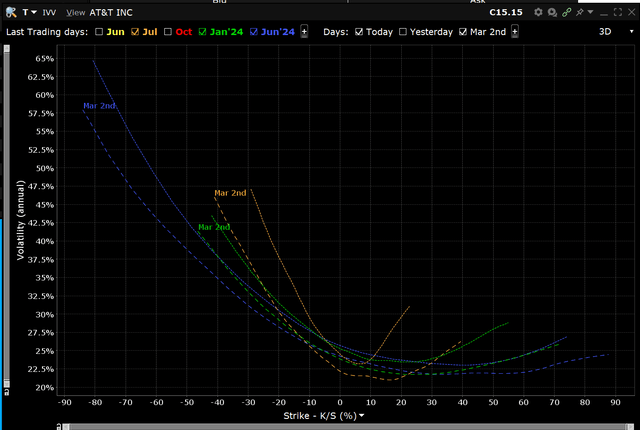The image size is (640, 430).
Task: Open the View menu
Action: 76,13
